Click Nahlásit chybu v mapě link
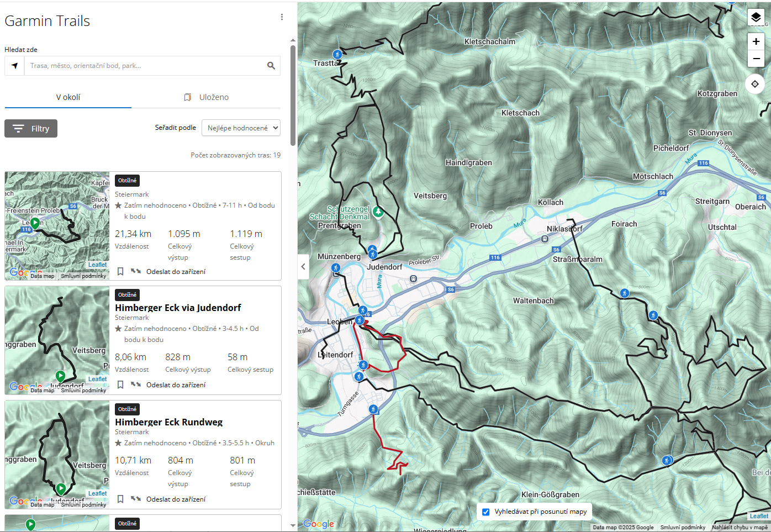Screen dimensions: 771x532 pos(740,527)
